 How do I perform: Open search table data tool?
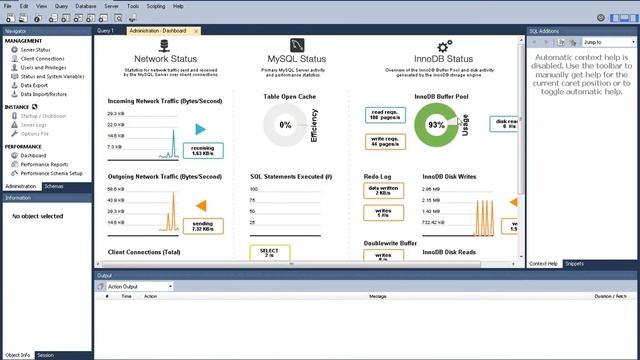[x=118, y=18]
